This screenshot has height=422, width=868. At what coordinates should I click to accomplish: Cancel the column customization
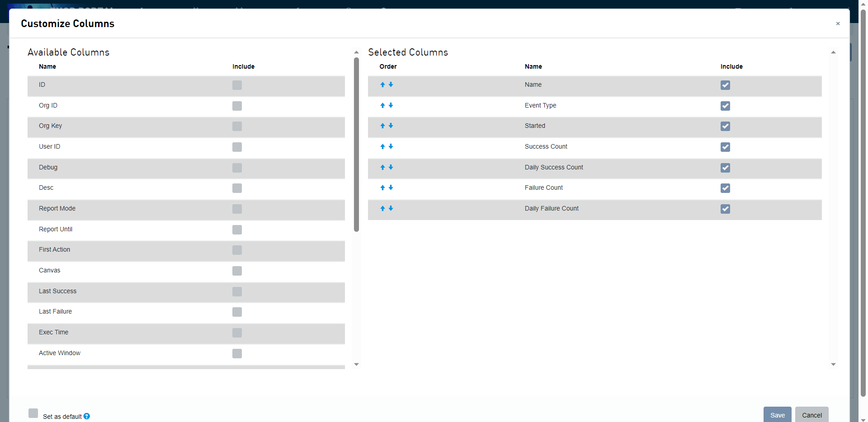click(x=812, y=415)
